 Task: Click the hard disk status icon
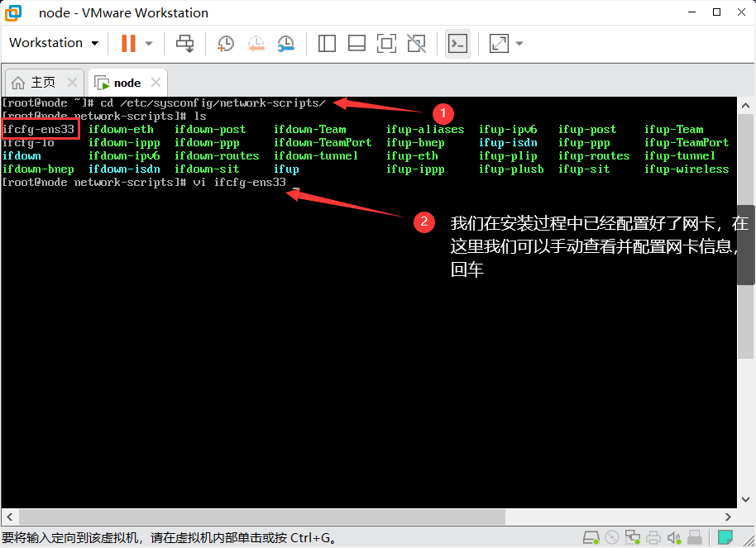tap(591, 537)
